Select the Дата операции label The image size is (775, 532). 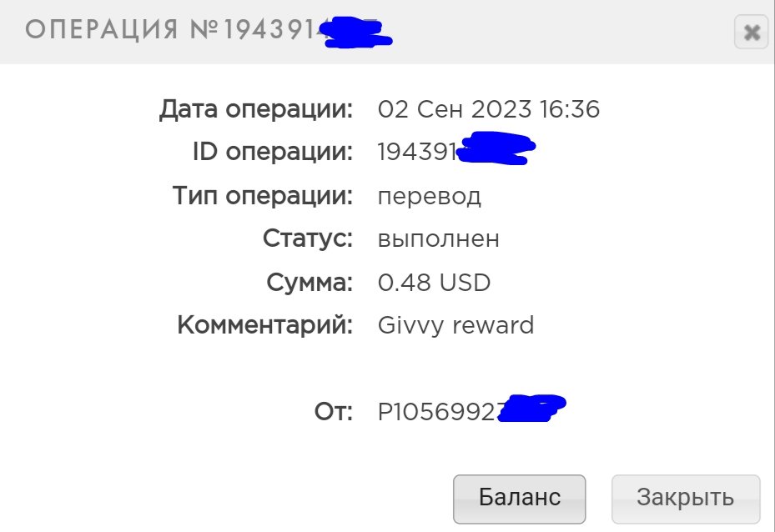click(256, 109)
